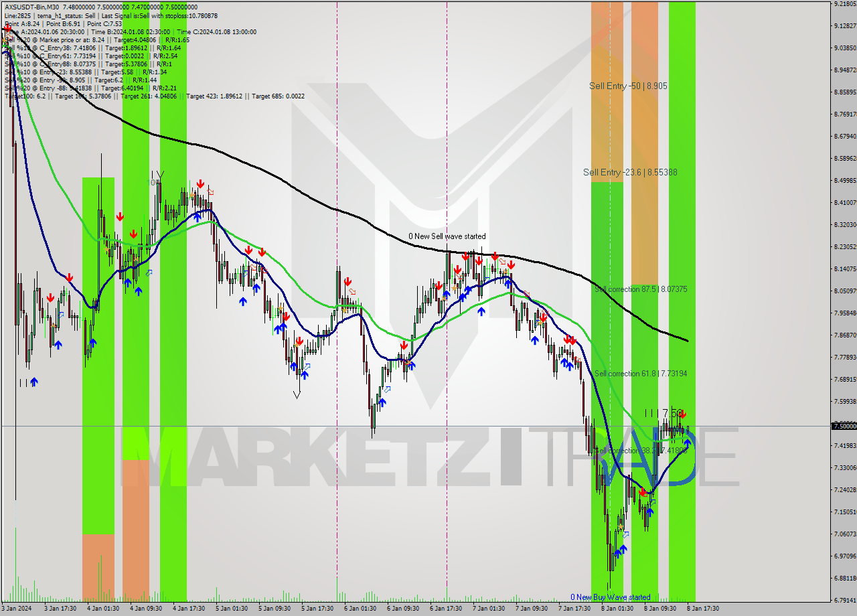This screenshot has height=616, width=857.
Task: Click the 8.3203 price axis label
Action: [846, 224]
